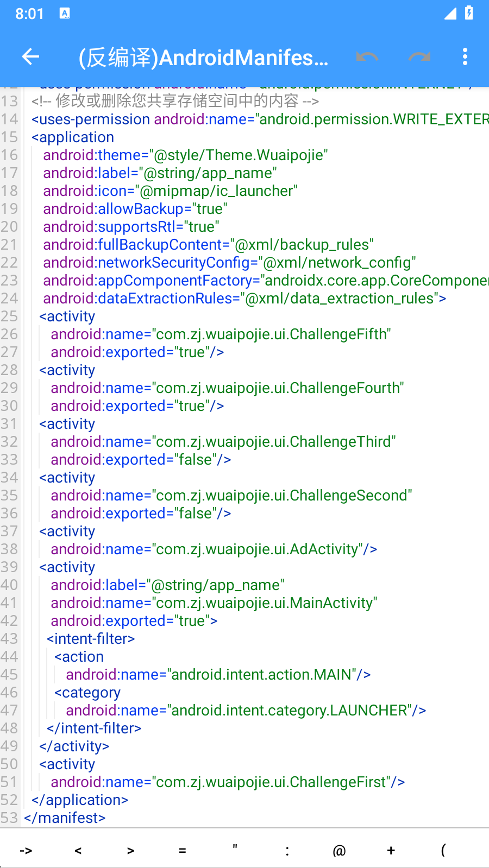Insert the less-than '<' shortcut symbol
489x868 pixels.
click(x=78, y=850)
